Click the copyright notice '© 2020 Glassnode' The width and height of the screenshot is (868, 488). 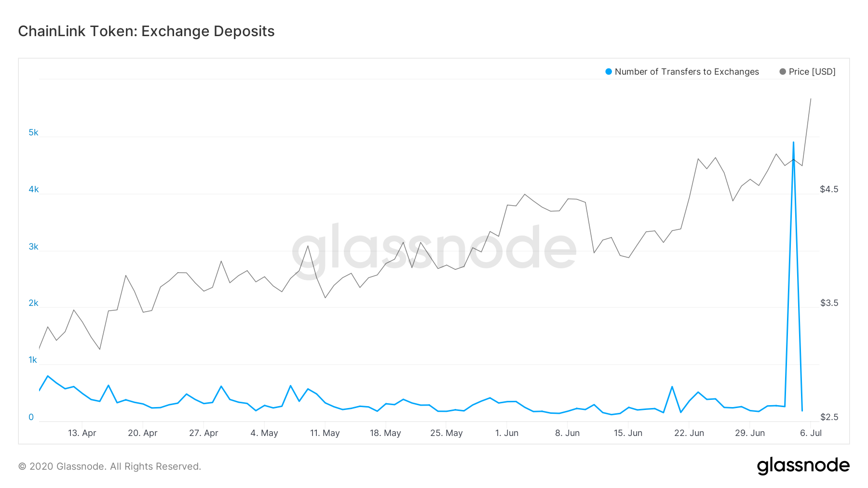tap(109, 466)
